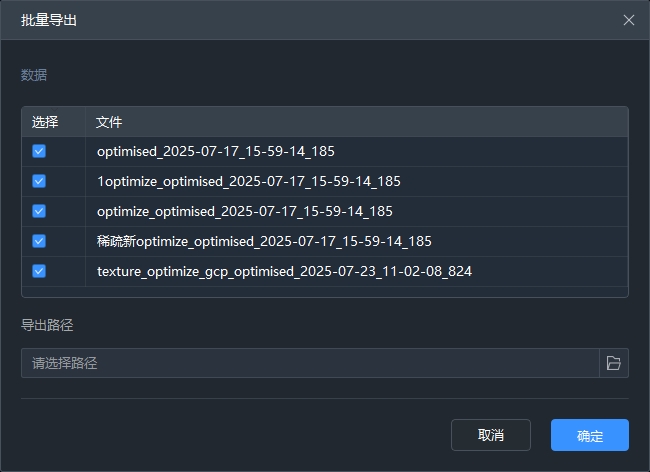Toggle the 稀疏新optimize_optimised row checkbox
Viewport: 650px width, 472px height.
point(39,241)
